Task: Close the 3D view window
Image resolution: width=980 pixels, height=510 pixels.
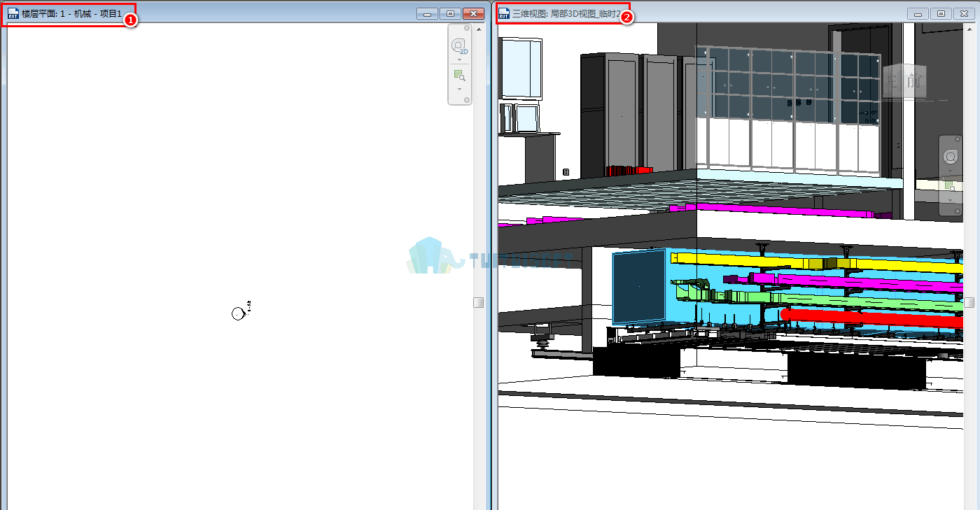Action: coord(965,13)
